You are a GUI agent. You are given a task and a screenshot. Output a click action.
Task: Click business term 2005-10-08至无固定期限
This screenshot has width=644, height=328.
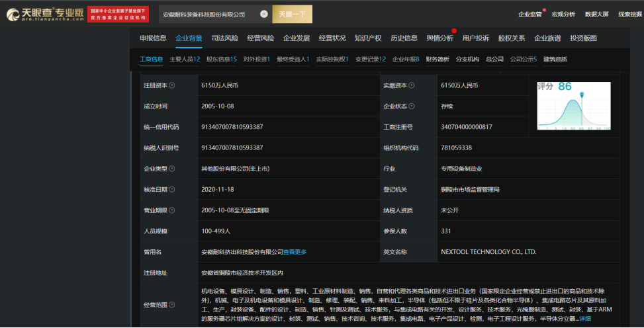[235, 210]
